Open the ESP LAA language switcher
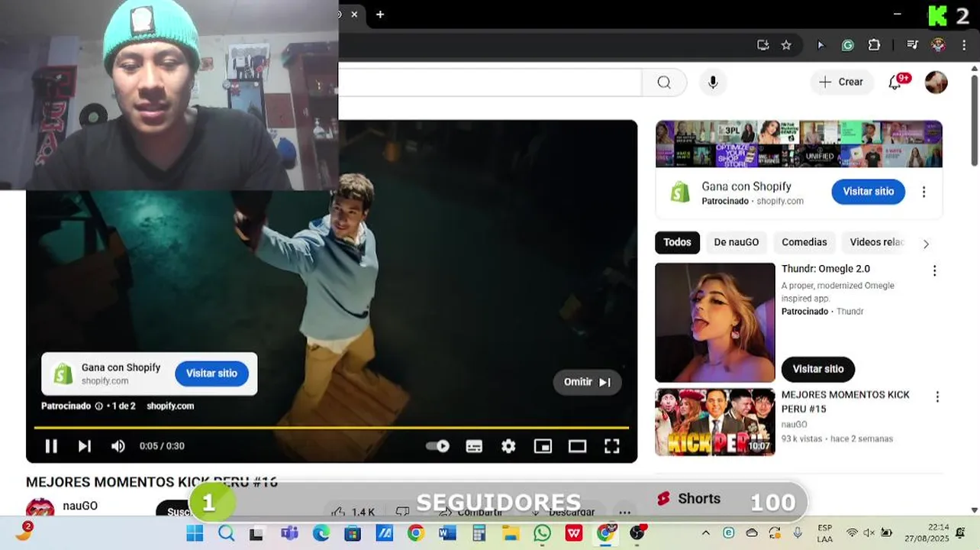 point(825,533)
